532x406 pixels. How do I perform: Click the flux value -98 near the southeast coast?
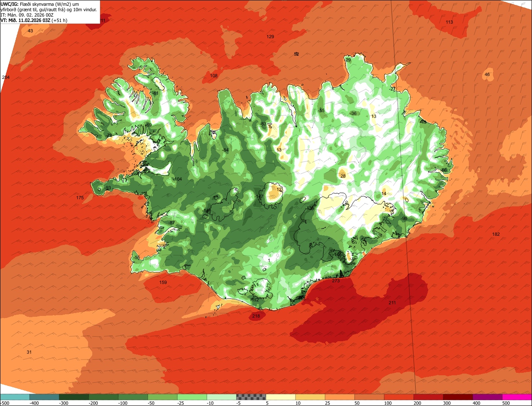coord(404,218)
